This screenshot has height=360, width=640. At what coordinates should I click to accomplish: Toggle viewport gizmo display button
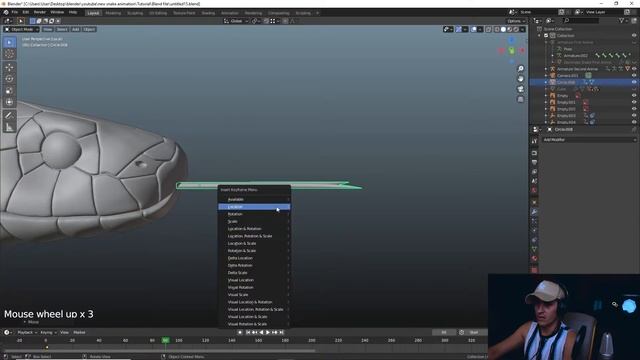pyautogui.click(x=459, y=29)
